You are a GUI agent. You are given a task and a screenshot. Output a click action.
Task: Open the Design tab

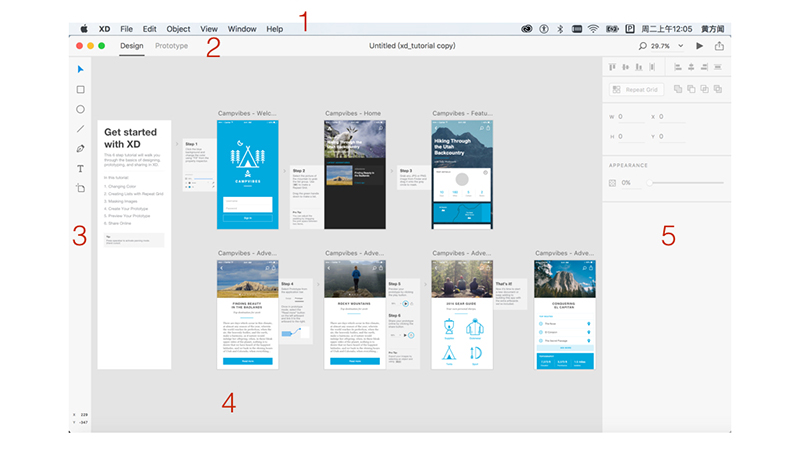(132, 46)
